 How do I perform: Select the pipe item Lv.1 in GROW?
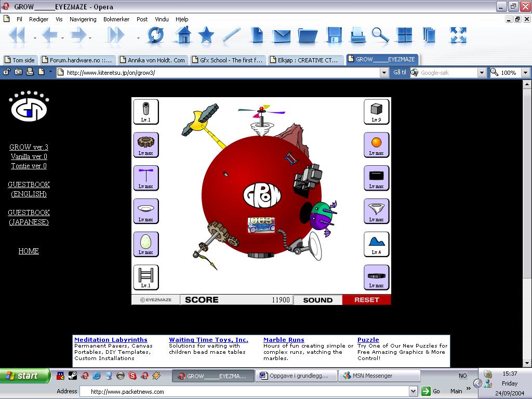tap(146, 112)
